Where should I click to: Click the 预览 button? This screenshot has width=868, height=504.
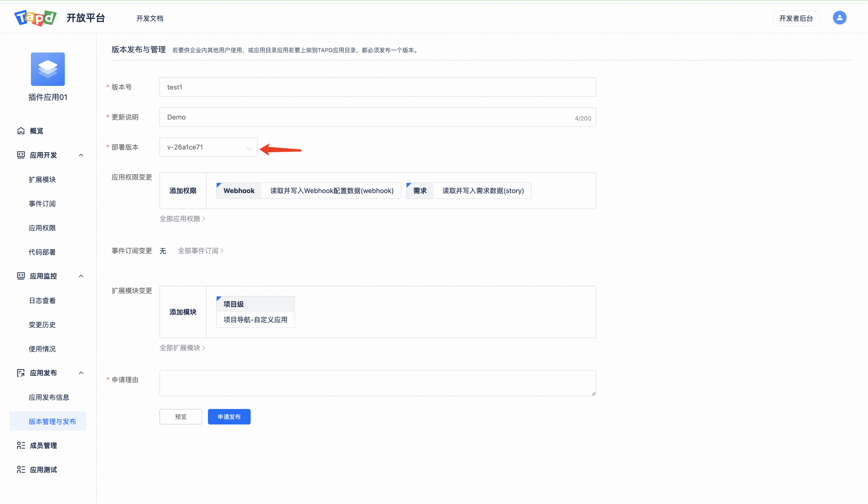pyautogui.click(x=181, y=417)
